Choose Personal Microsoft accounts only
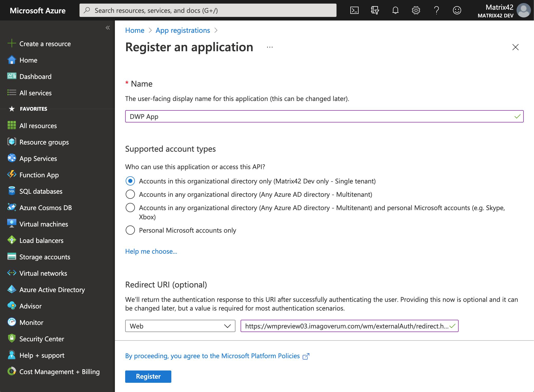The image size is (534, 392). (x=130, y=230)
